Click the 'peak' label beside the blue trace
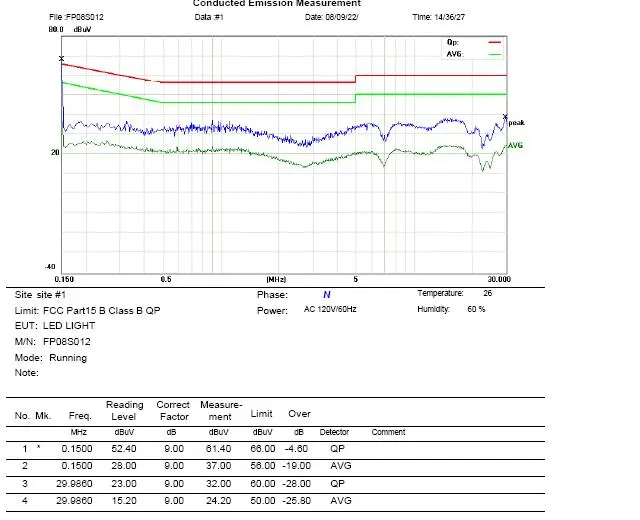Image resolution: width=640 pixels, height=520 pixels. (x=516, y=123)
